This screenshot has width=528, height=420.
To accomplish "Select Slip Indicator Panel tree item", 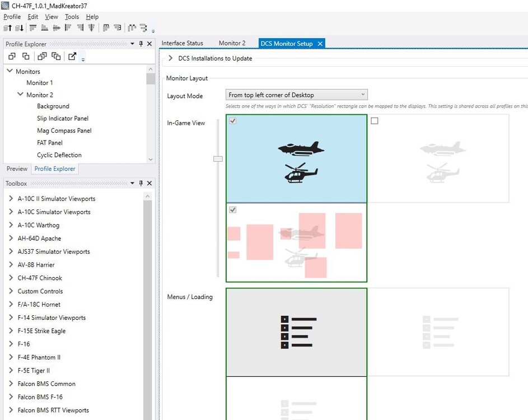I will coord(63,118).
